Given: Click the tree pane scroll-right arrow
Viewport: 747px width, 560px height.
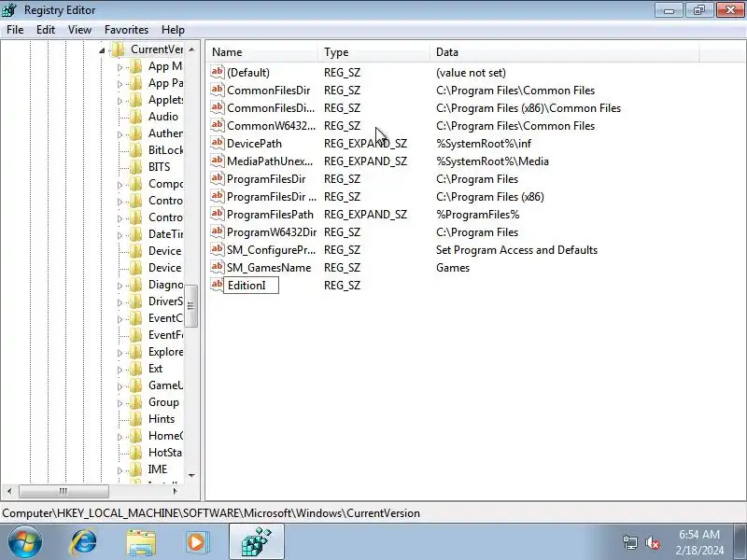Looking at the screenshot, I should [175, 491].
